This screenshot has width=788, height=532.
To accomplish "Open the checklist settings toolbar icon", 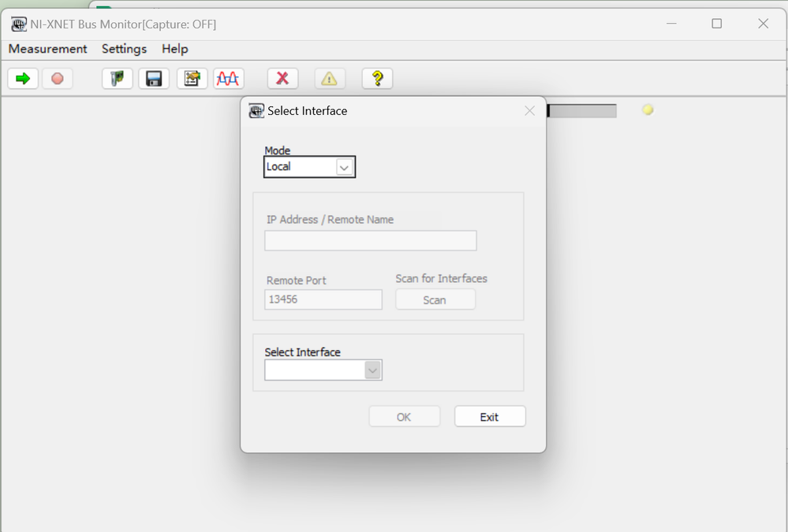I will (192, 79).
